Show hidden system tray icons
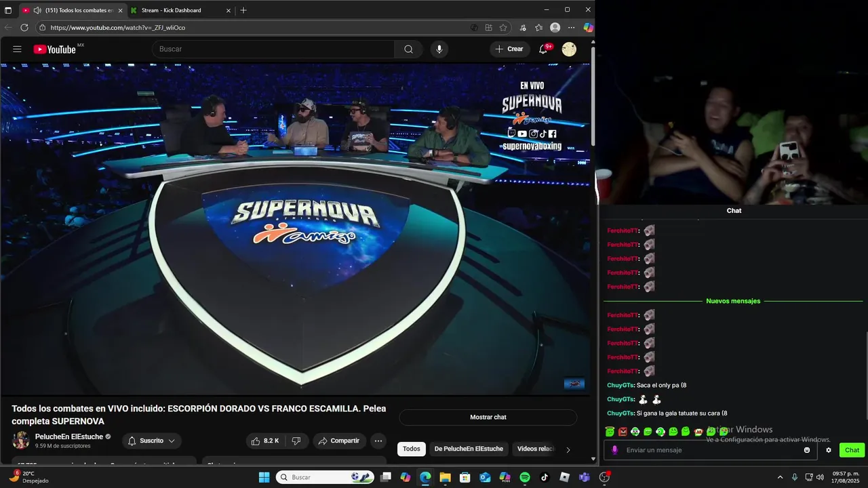Image resolution: width=868 pixels, height=488 pixels. [780, 477]
